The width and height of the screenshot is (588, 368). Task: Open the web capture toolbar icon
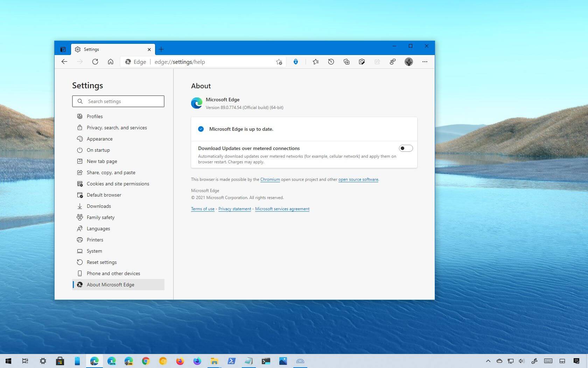point(362,62)
